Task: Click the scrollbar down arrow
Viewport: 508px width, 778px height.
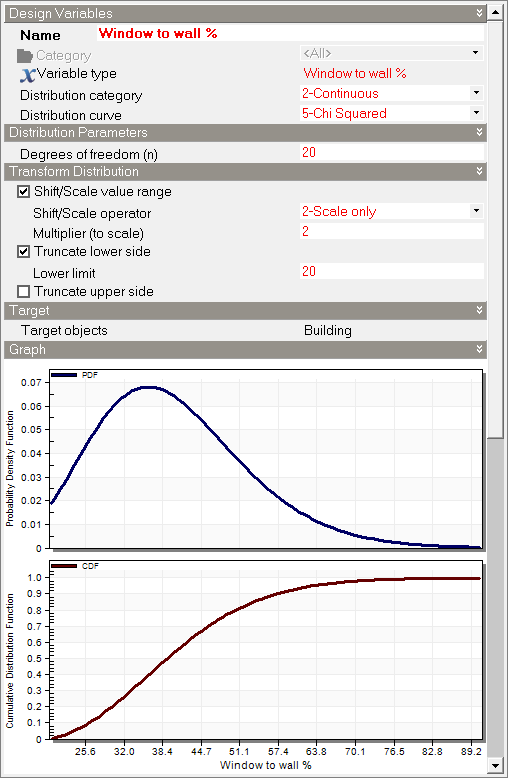Action: tap(495, 766)
